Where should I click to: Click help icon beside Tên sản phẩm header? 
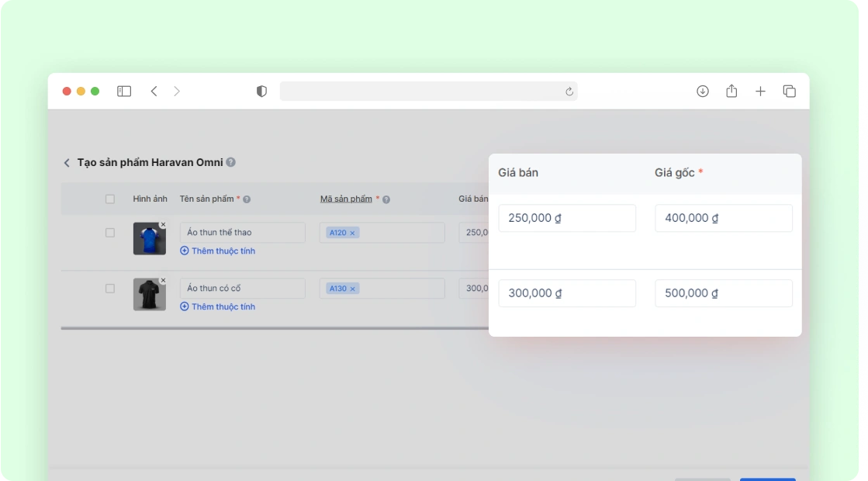[x=247, y=199]
